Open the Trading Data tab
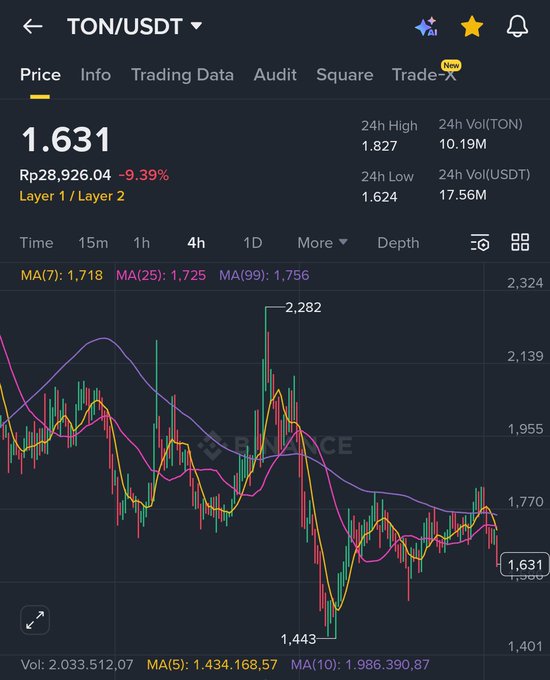This screenshot has width=550, height=680. point(183,75)
